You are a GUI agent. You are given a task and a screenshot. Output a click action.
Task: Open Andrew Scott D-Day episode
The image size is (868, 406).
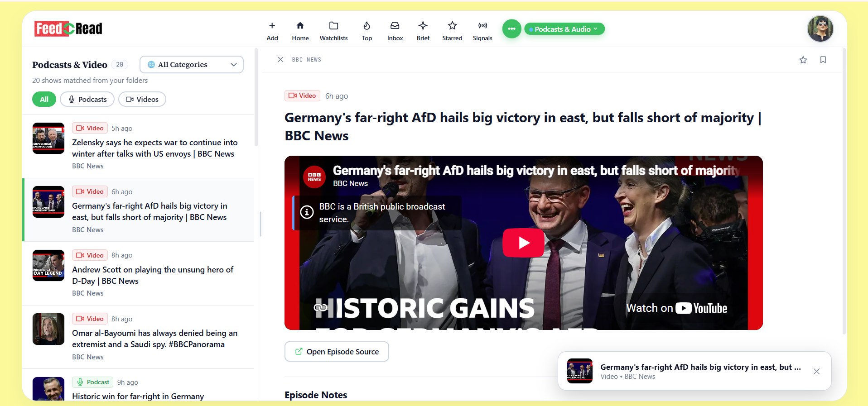click(138, 273)
